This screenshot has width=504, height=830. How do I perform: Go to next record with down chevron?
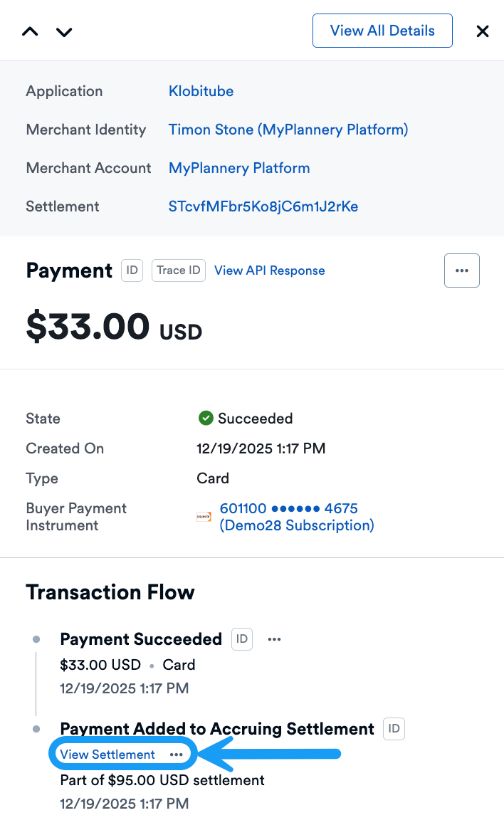point(64,31)
